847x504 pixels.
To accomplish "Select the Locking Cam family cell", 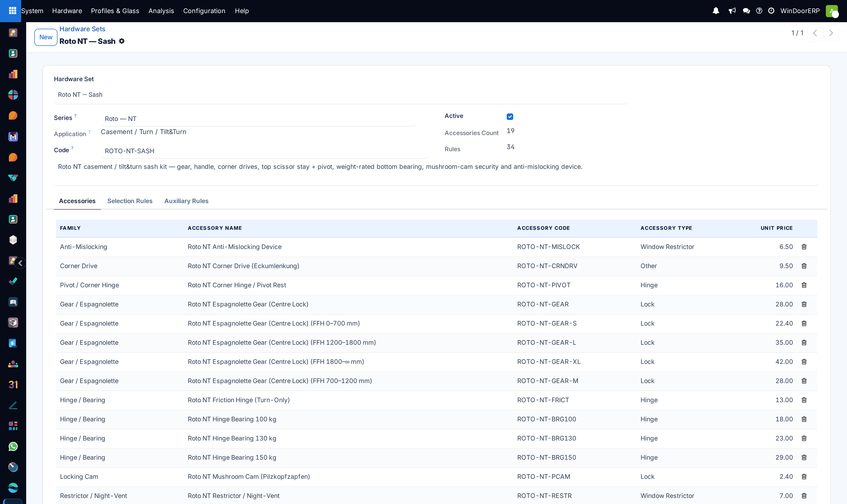I will tap(79, 477).
